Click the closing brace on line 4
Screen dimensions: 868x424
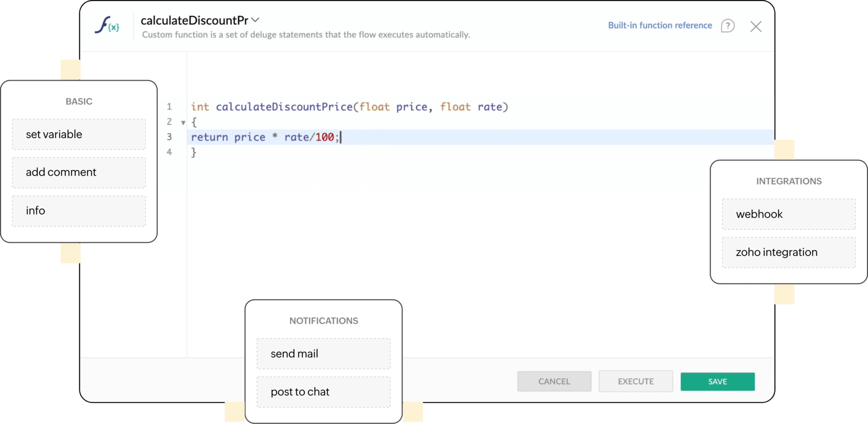pos(194,152)
